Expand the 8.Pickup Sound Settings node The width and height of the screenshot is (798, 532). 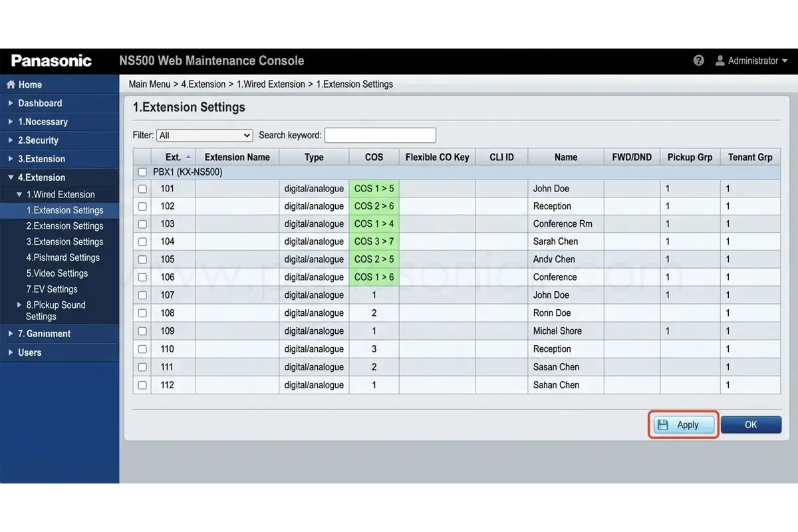19,305
